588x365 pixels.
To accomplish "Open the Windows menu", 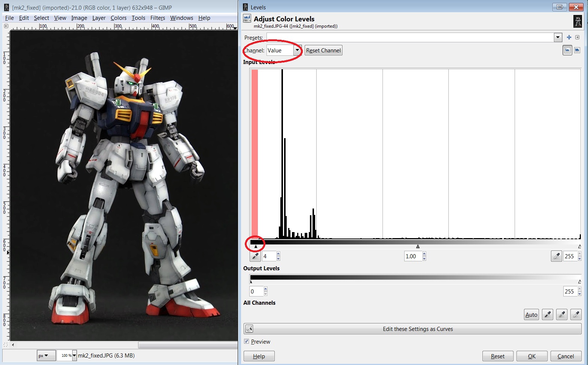I will click(182, 18).
